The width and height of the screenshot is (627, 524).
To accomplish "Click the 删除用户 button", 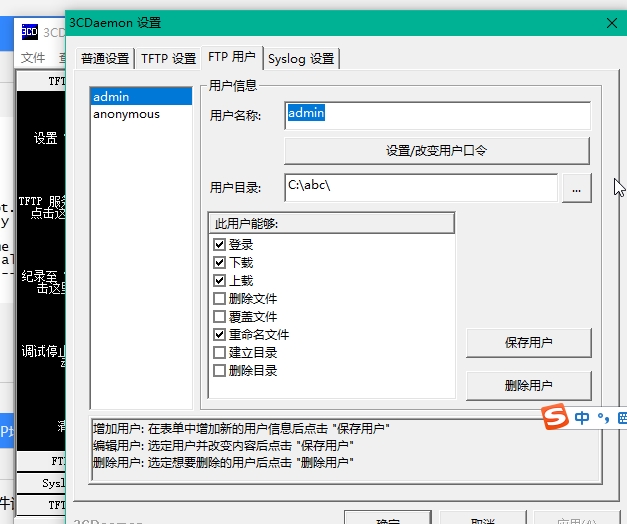I will point(529,386).
